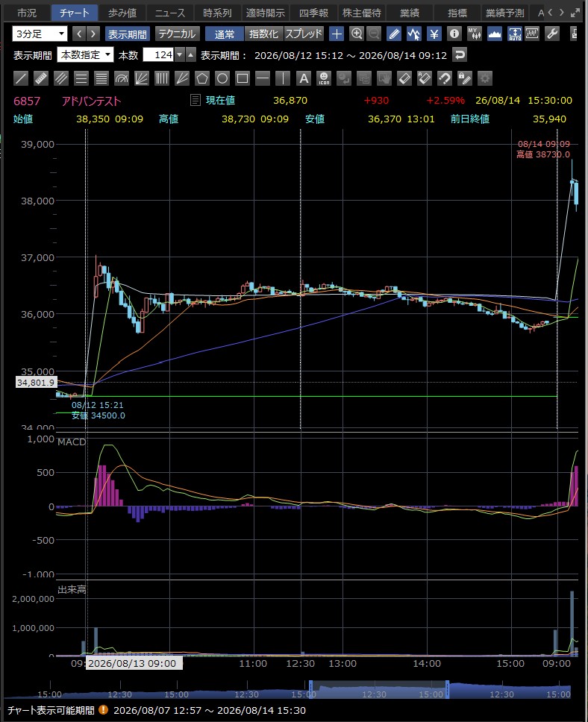The width and height of the screenshot is (588, 722).
Task: Select the circle drawing tool
Action: click(x=222, y=78)
